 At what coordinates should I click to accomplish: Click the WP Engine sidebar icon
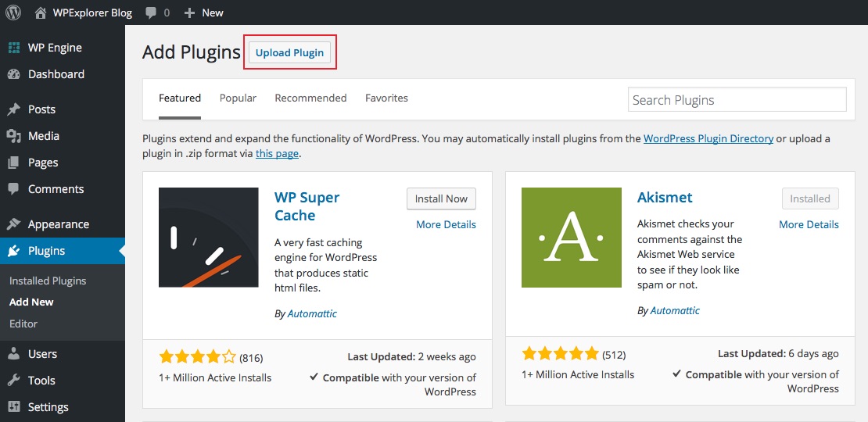pos(14,48)
